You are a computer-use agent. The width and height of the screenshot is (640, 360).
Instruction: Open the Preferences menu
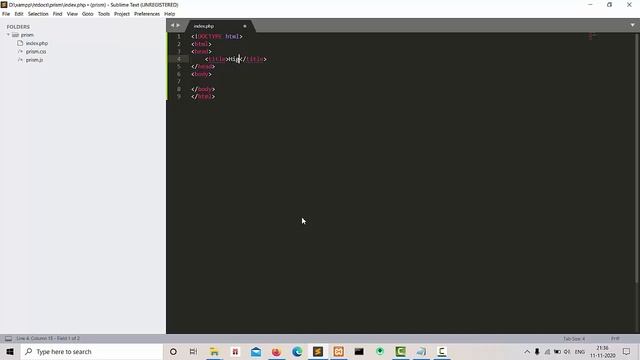pyautogui.click(x=147, y=14)
